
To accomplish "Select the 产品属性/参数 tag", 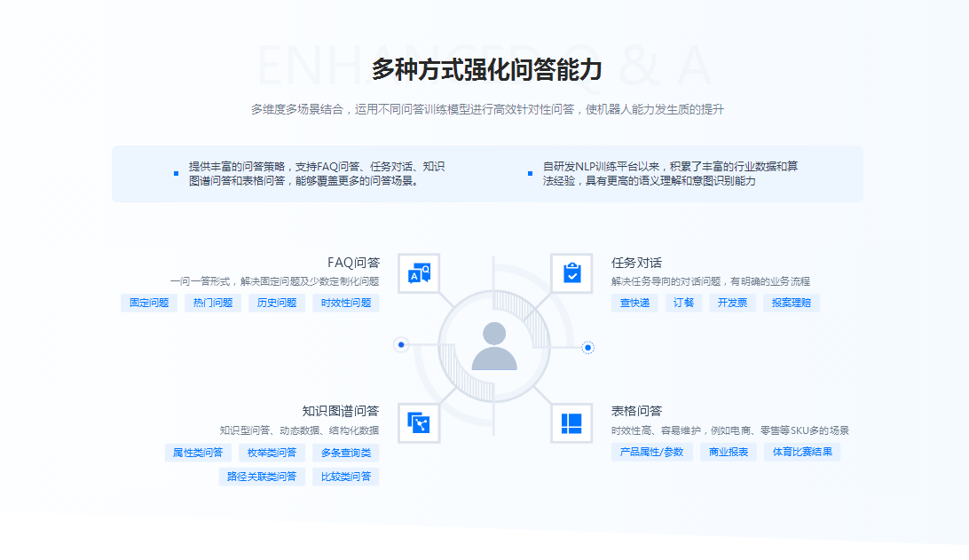I will click(652, 452).
